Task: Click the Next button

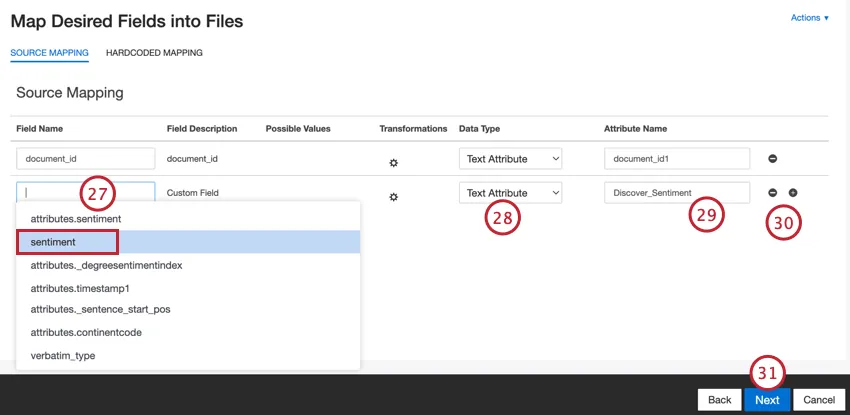Action: point(767,400)
